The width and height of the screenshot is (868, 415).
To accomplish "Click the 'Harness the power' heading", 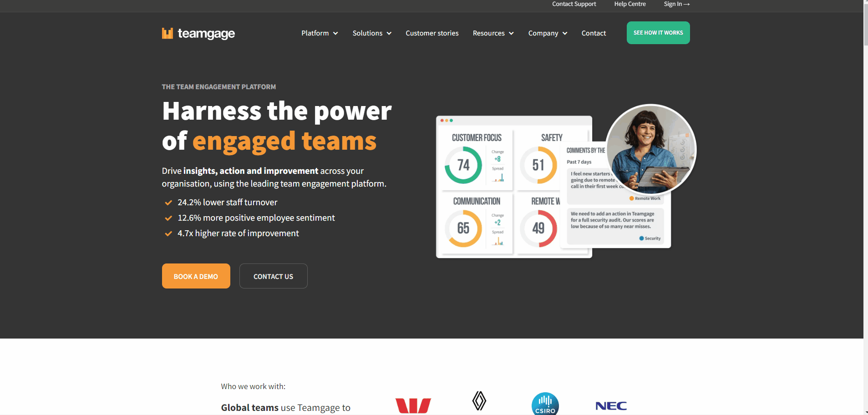I will pyautogui.click(x=277, y=111).
